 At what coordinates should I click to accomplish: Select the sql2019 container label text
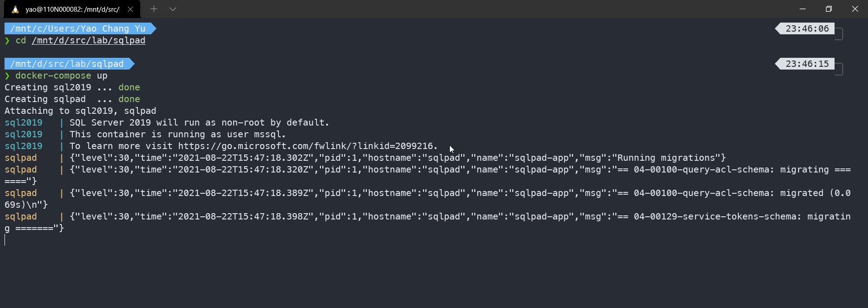(23, 122)
